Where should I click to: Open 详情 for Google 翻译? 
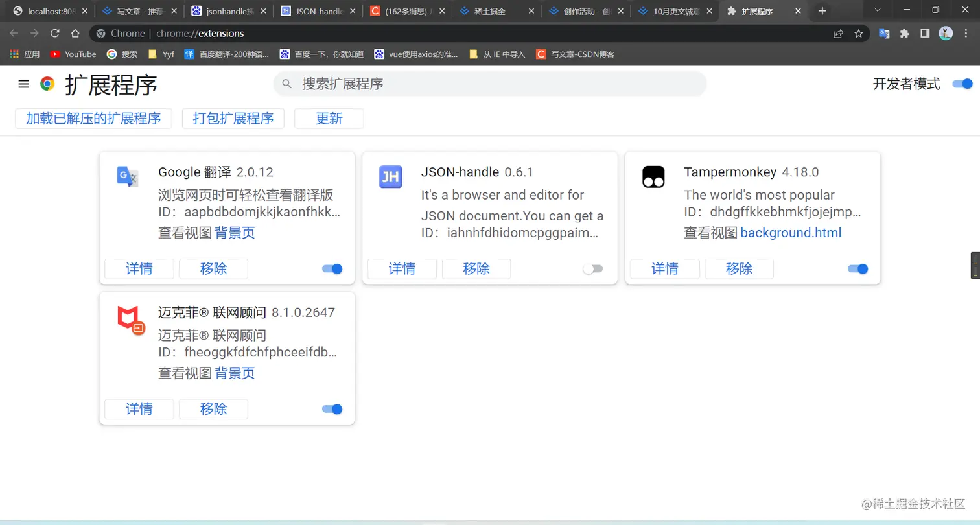pyautogui.click(x=139, y=269)
